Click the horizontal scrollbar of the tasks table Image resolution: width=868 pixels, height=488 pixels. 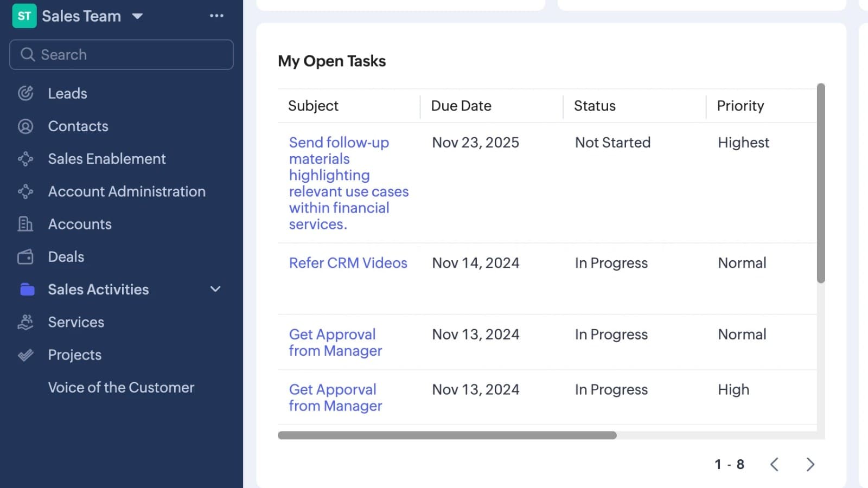click(x=447, y=435)
